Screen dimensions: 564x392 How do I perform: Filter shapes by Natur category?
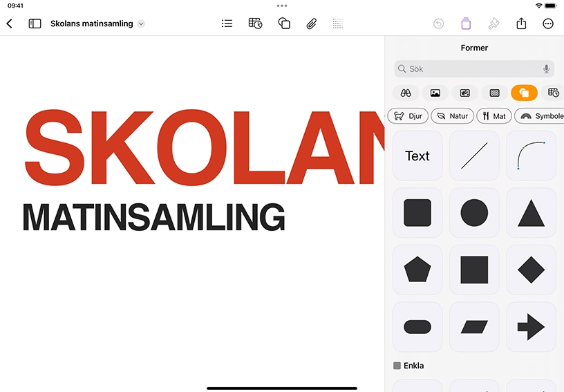point(453,115)
